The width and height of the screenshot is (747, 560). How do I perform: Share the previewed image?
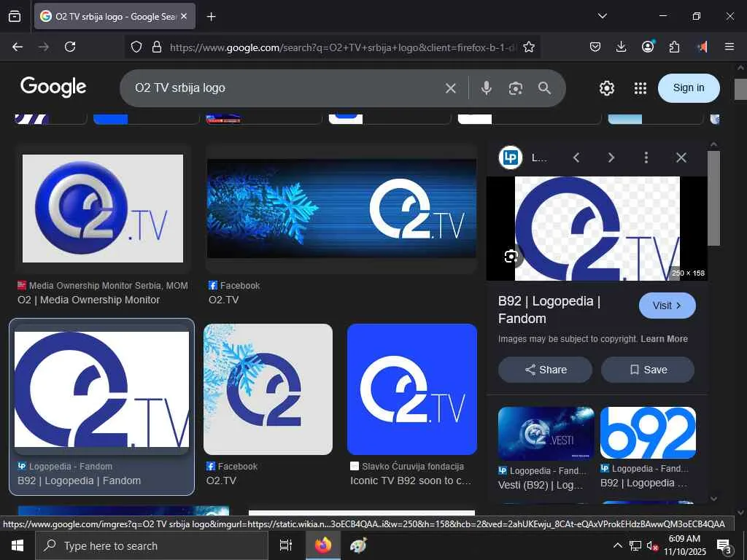tap(546, 370)
